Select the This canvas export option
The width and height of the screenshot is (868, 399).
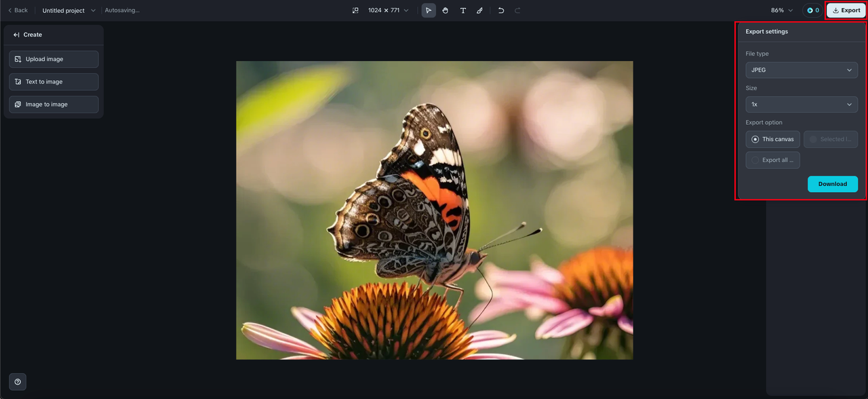(x=772, y=139)
